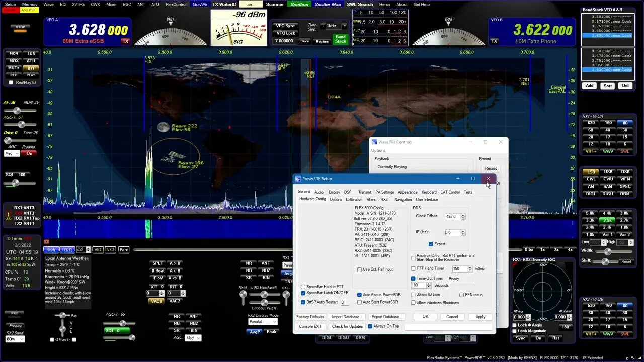Check Lock Magnitude in Diversity panel
This screenshot has height=362, width=644.
coord(514,330)
